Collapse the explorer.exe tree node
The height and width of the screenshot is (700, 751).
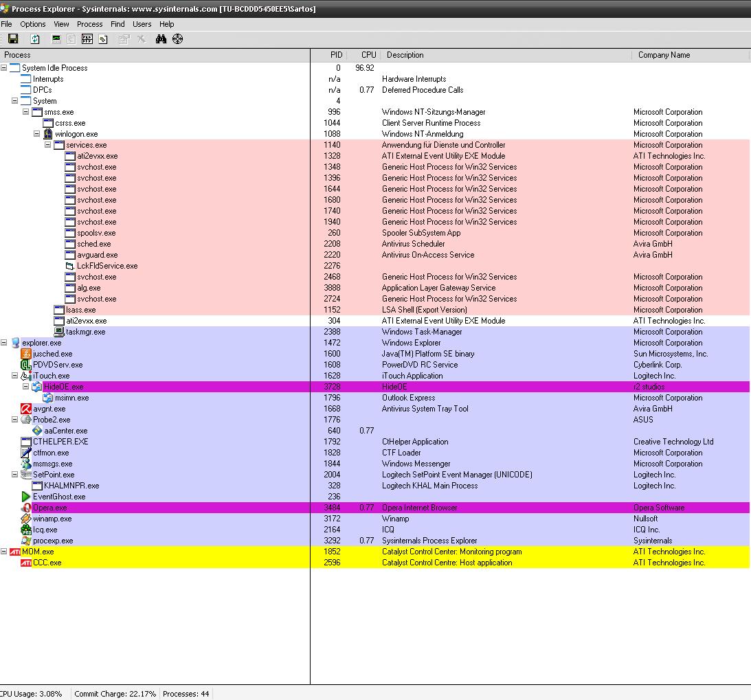(x=4, y=342)
